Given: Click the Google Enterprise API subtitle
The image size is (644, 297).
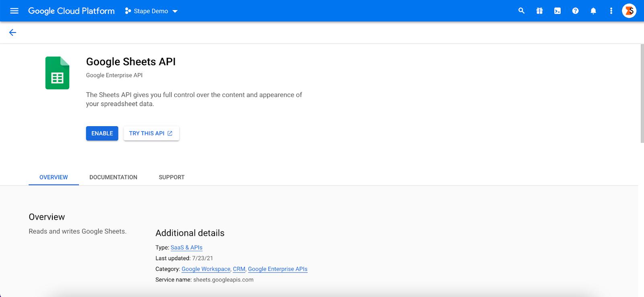Looking at the screenshot, I should 114,75.
